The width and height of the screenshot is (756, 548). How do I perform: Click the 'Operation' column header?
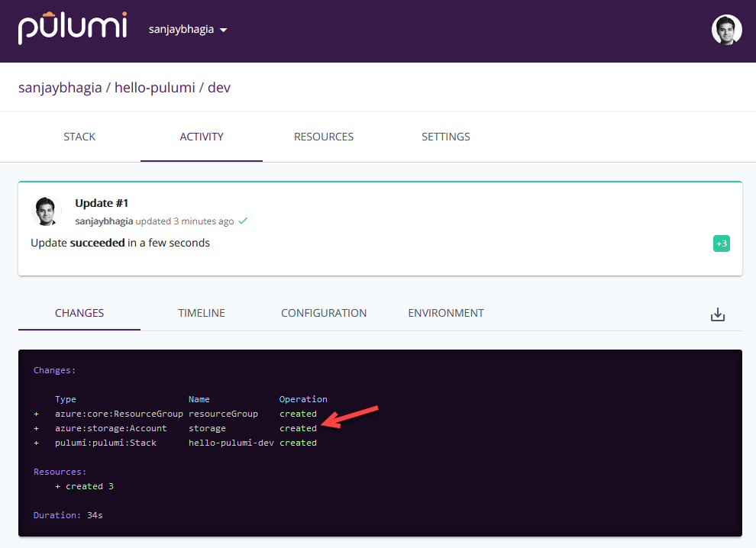coord(303,399)
